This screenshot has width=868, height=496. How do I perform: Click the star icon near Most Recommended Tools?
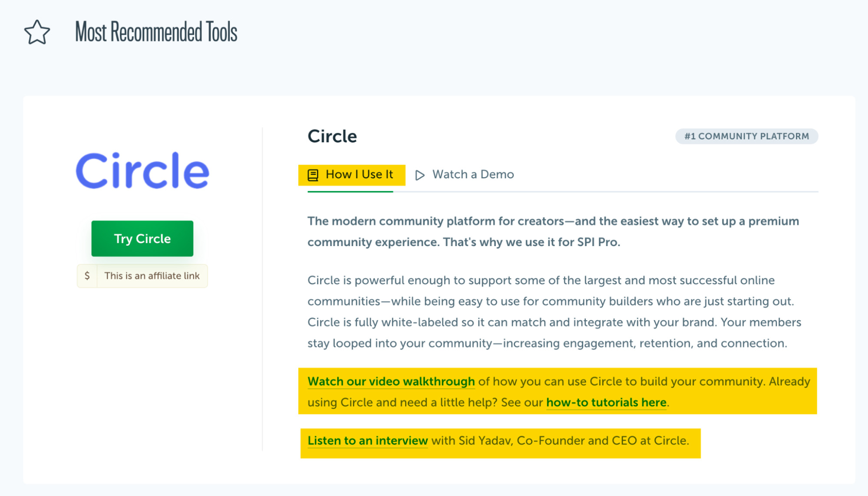tap(36, 32)
